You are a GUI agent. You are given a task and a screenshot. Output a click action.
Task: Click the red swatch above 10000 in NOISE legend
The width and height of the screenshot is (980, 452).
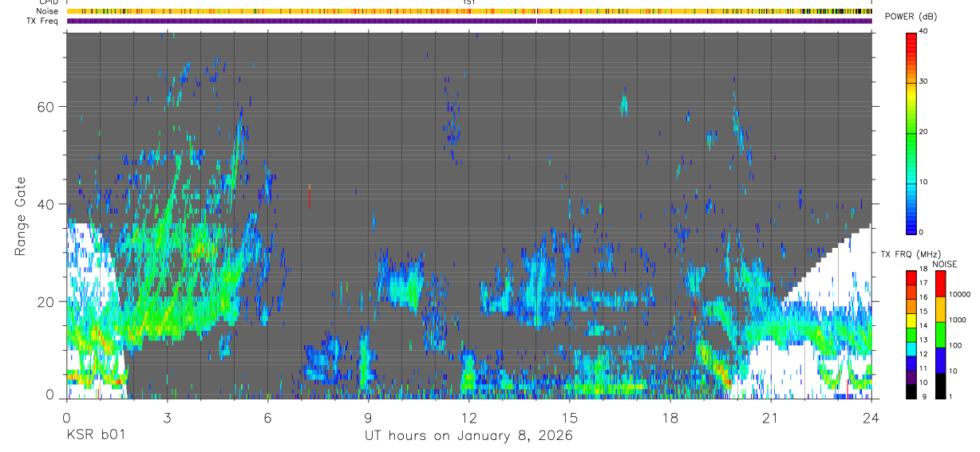[x=940, y=284]
